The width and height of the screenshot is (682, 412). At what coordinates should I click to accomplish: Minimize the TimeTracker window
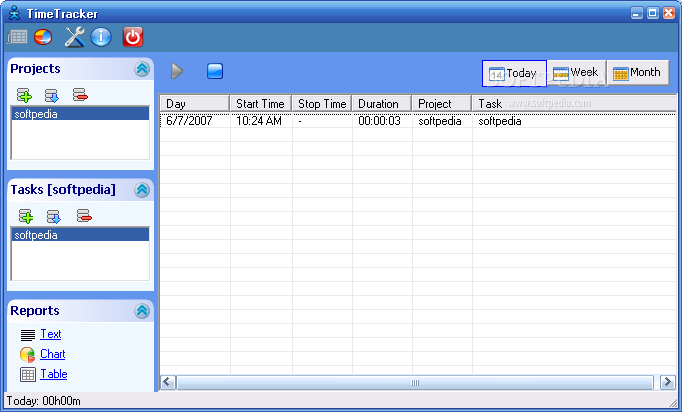[637, 13]
